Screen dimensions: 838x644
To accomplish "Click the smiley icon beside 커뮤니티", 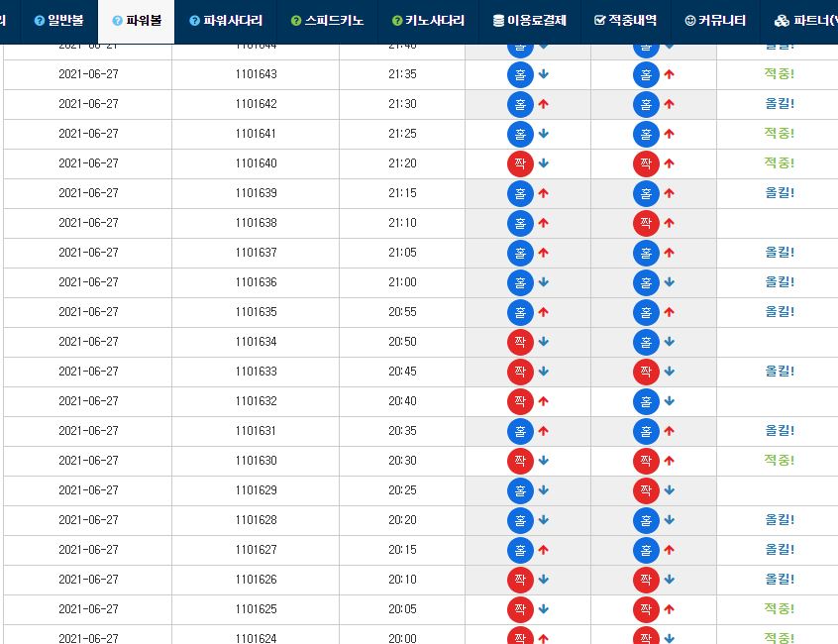I will pyautogui.click(x=690, y=21).
